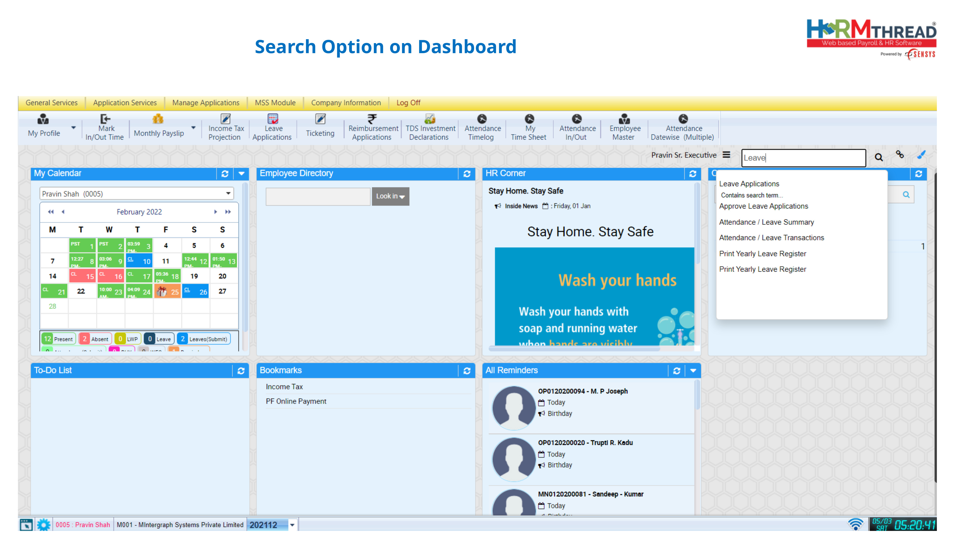This screenshot has width=980, height=551.
Task: Click the hamburger menu beside Pravin Sr. Executive
Action: [727, 155]
